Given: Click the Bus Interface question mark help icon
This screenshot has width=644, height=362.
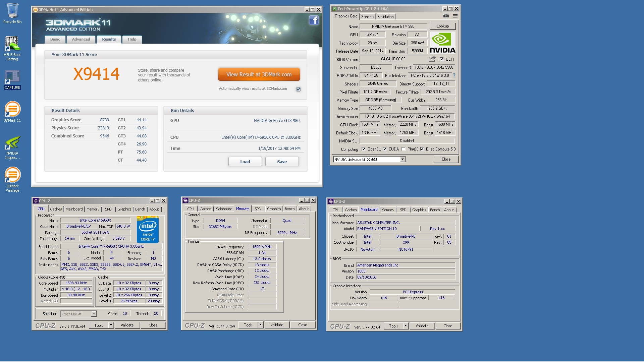Looking at the screenshot, I should point(454,75).
